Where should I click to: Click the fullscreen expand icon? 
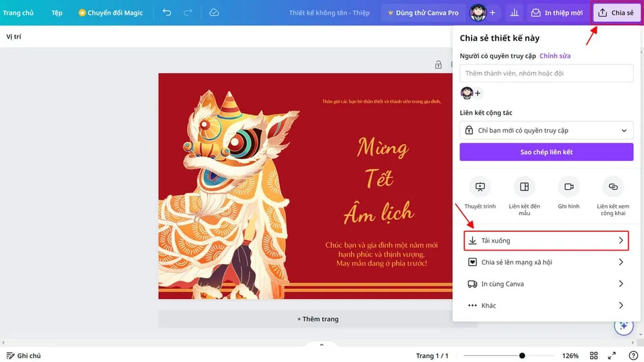[612, 355]
